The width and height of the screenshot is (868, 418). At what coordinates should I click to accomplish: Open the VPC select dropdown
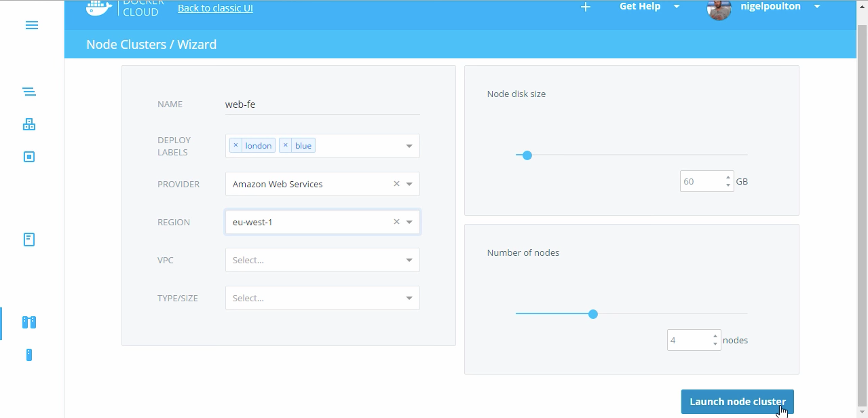322,260
